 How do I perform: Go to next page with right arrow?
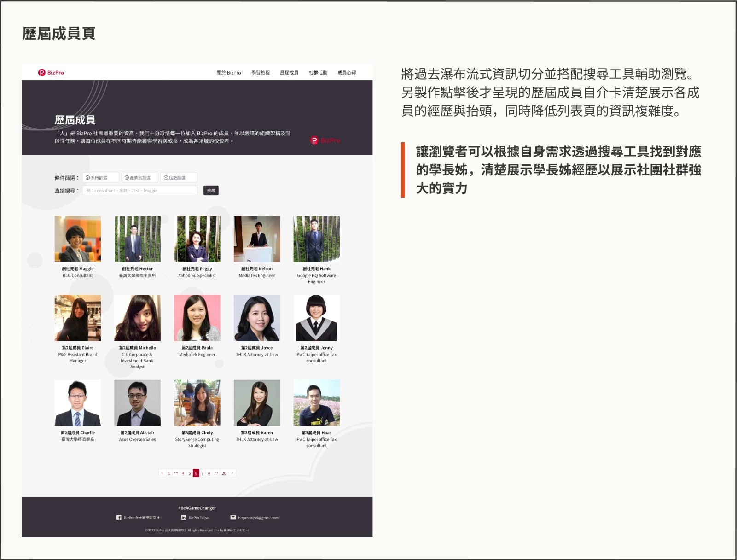[232, 473]
